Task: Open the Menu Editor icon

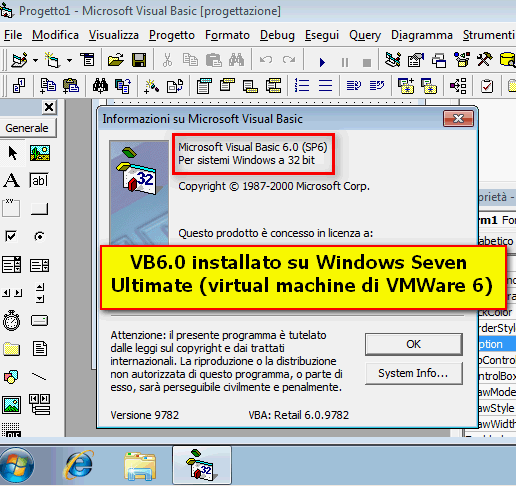Action: pos(87,60)
